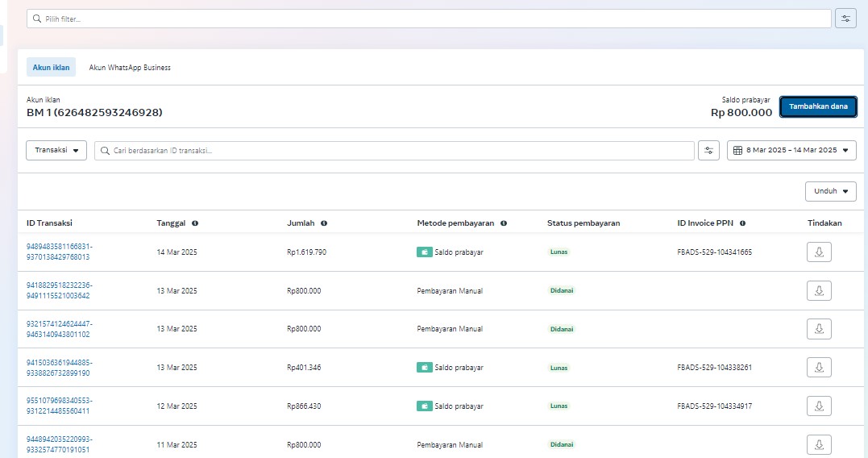This screenshot has width=868, height=458.
Task: Focus the search by ID transaksi field
Action: (395, 151)
